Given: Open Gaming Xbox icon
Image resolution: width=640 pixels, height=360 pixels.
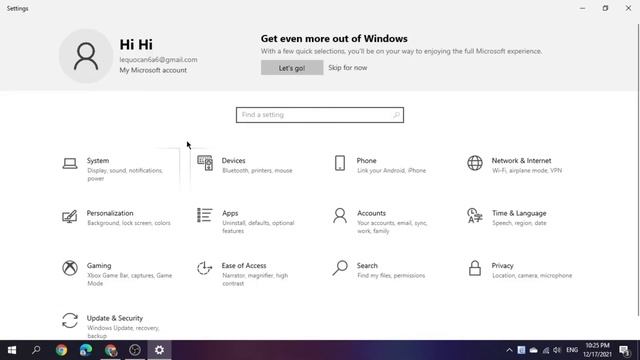Looking at the screenshot, I should [x=70, y=268].
